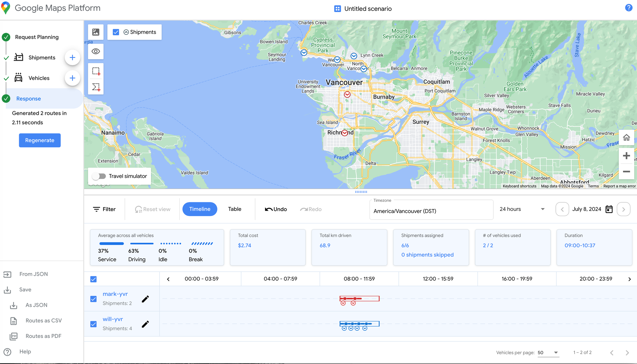The image size is (637, 364).
Task: Open the help icon in top-right corner
Action: tap(628, 8)
